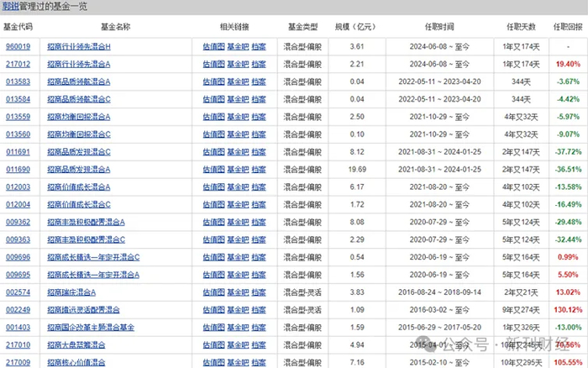Open 估值图 link in the 960019 row

pyautogui.click(x=213, y=46)
